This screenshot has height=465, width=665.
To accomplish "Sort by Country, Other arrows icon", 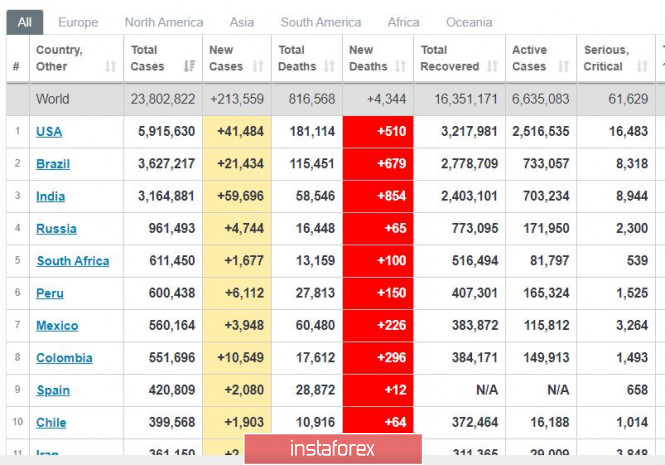I will pos(110,67).
